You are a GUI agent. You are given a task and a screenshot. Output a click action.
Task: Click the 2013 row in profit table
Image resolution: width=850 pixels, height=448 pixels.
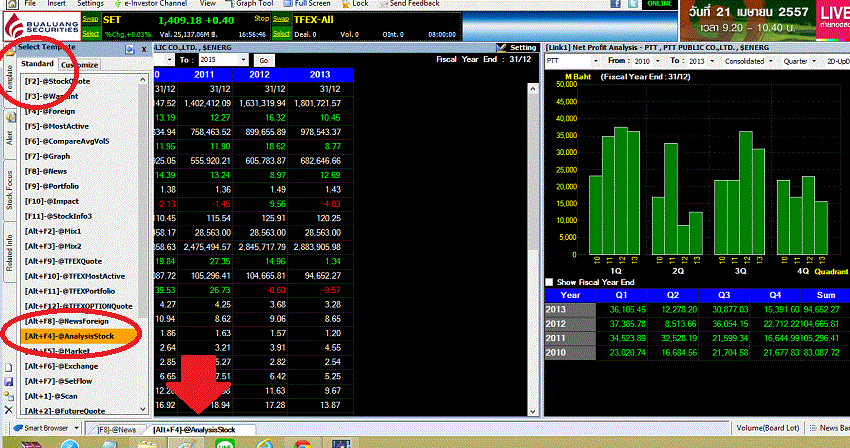click(x=697, y=310)
